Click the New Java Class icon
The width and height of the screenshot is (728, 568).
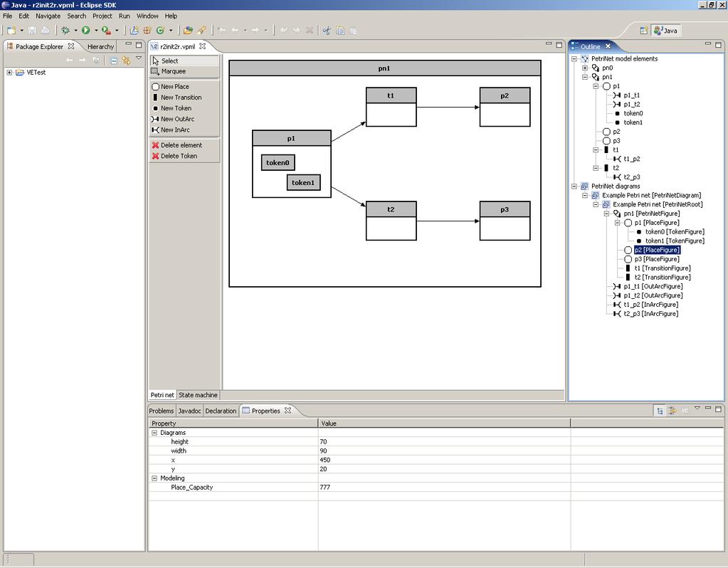160,31
